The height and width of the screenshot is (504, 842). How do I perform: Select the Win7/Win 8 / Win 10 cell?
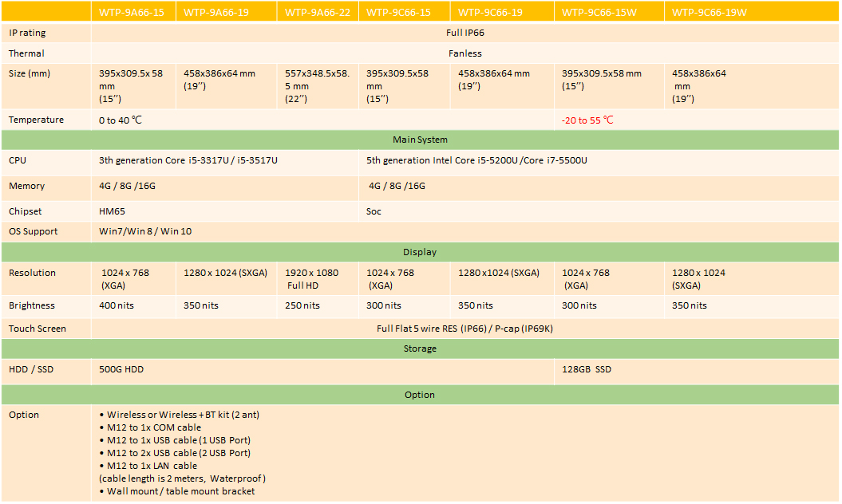(x=145, y=231)
